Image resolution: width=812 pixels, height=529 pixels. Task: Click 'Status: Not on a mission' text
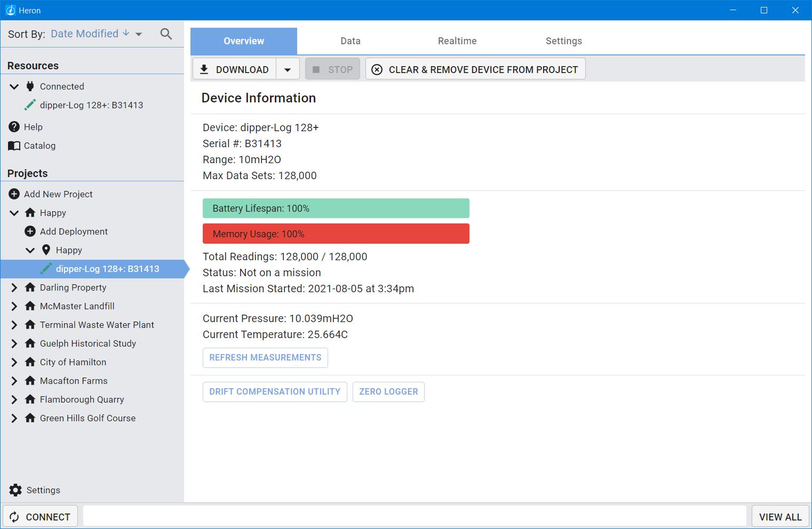[x=262, y=272]
